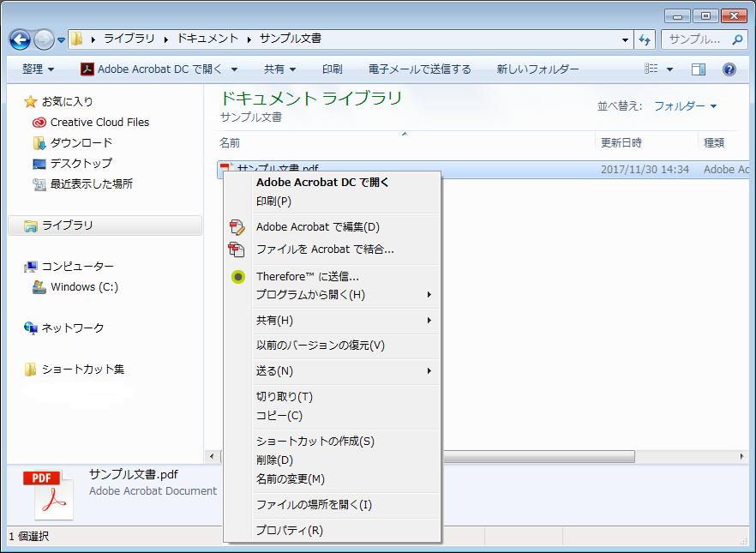Open ショートカット集 folder
The image size is (756, 553).
click(74, 370)
